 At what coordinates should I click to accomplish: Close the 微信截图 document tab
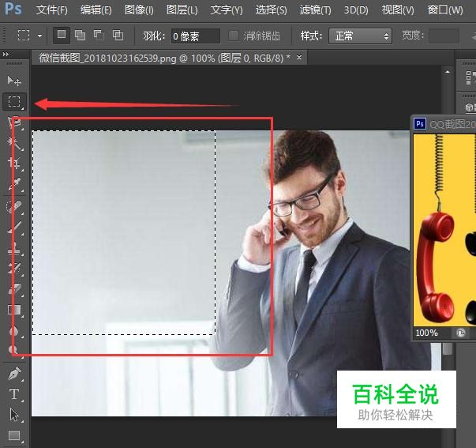pyautogui.click(x=299, y=57)
